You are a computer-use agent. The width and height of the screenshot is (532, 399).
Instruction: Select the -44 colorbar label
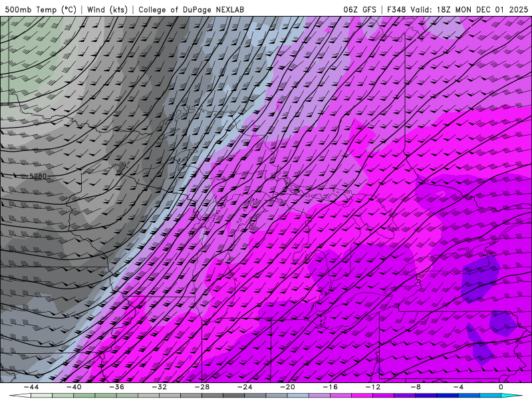pyautogui.click(x=31, y=387)
